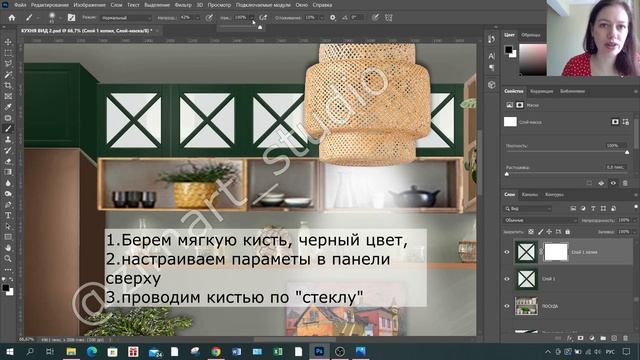
Task: Open flow value dropdown arrow
Action: pos(251,18)
